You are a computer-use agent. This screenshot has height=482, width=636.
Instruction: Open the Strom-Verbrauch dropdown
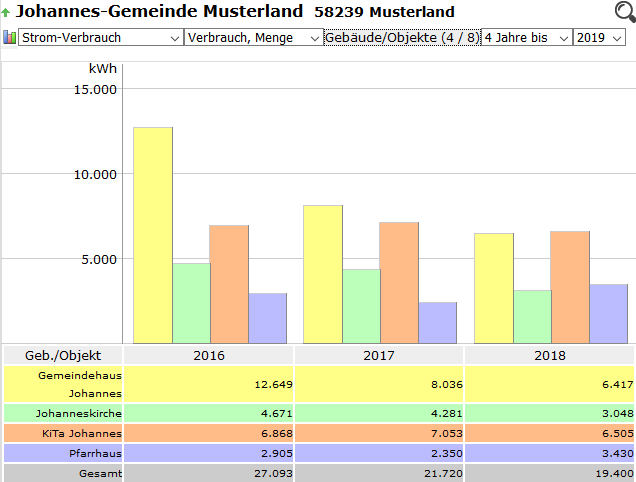(x=100, y=37)
